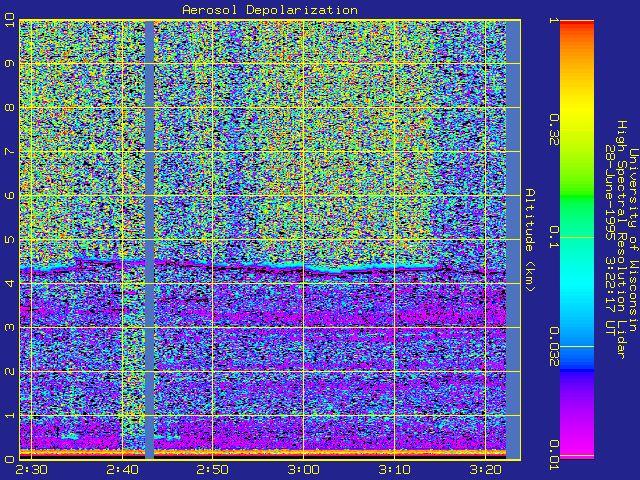This screenshot has height=480, width=640.
Task: Click the altitude axis label '8'
Action: click(9, 107)
